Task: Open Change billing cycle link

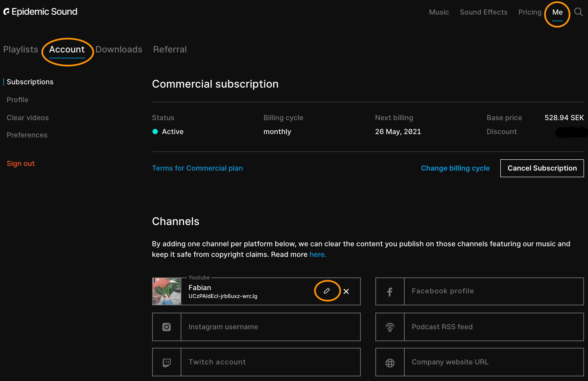Action: click(455, 168)
